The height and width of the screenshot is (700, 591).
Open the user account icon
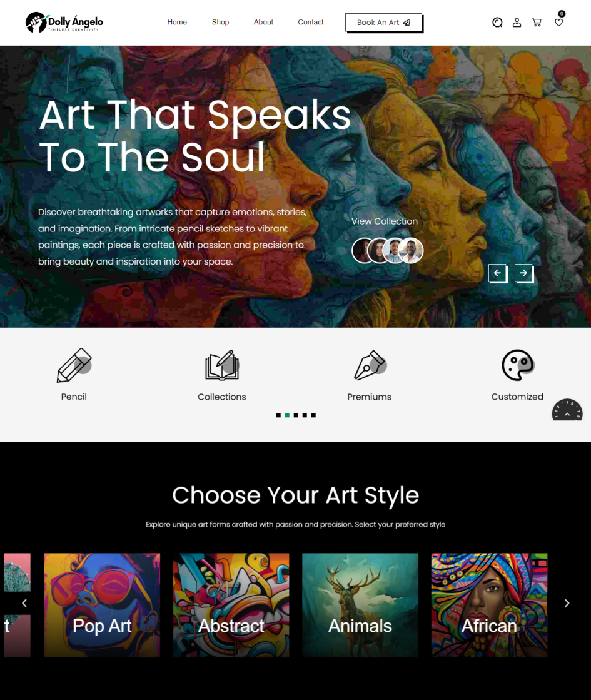pyautogui.click(x=517, y=23)
